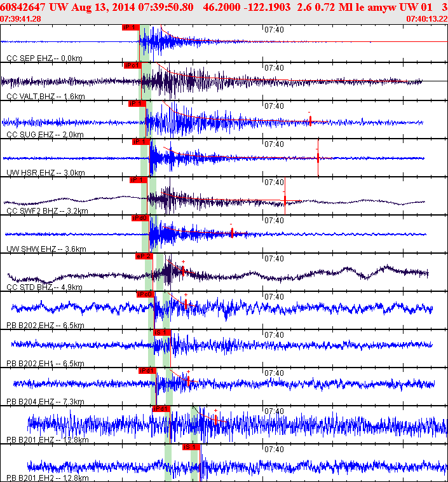Select the iP 1 pick flag on UW HSR trace
The height and width of the screenshot is (482, 448).
coord(141,142)
